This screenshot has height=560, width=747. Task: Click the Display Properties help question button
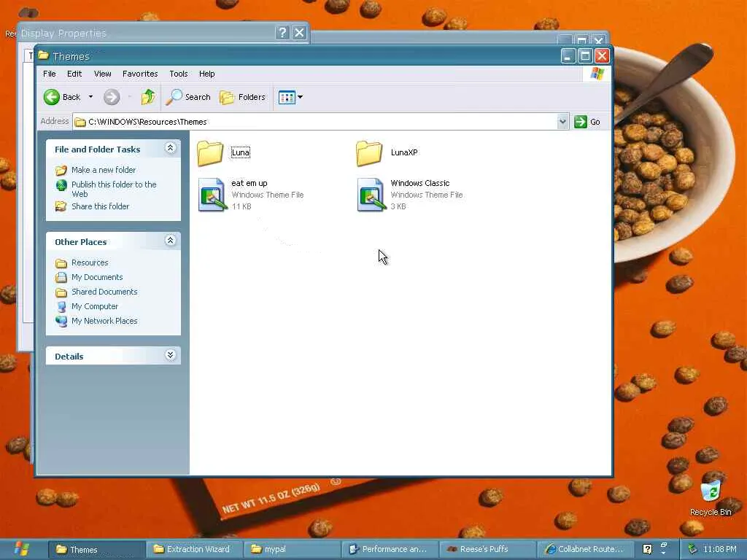[x=282, y=32]
